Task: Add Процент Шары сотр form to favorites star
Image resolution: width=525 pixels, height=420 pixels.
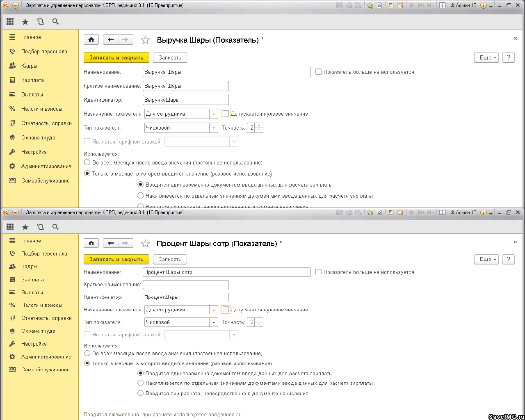Action: [x=145, y=243]
